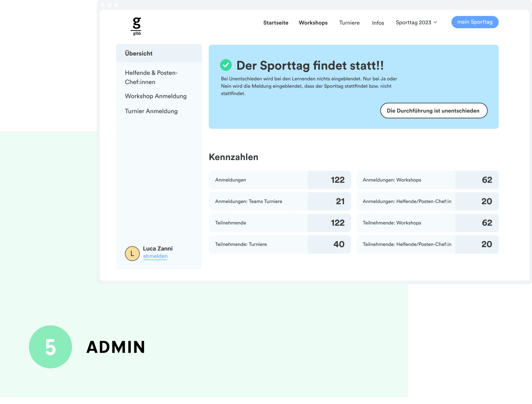Open Turnier Anmeldung in the sidebar
The height and width of the screenshot is (404, 532).
[151, 111]
